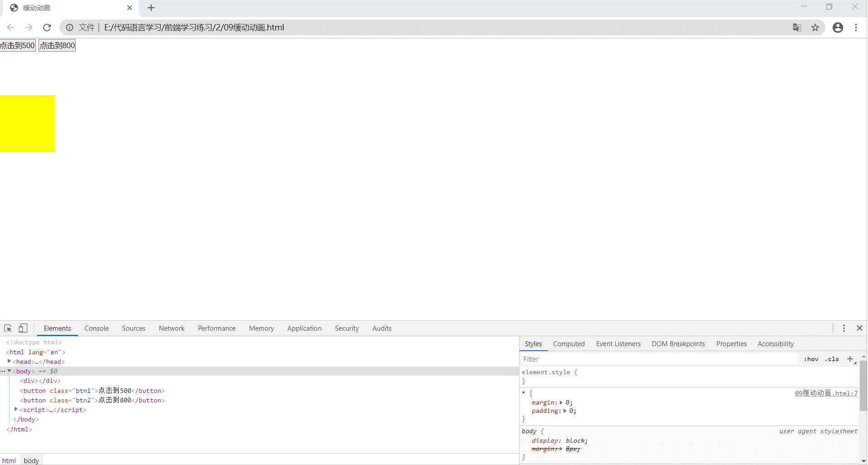
Task: Expand the script element node
Action: tap(16, 409)
